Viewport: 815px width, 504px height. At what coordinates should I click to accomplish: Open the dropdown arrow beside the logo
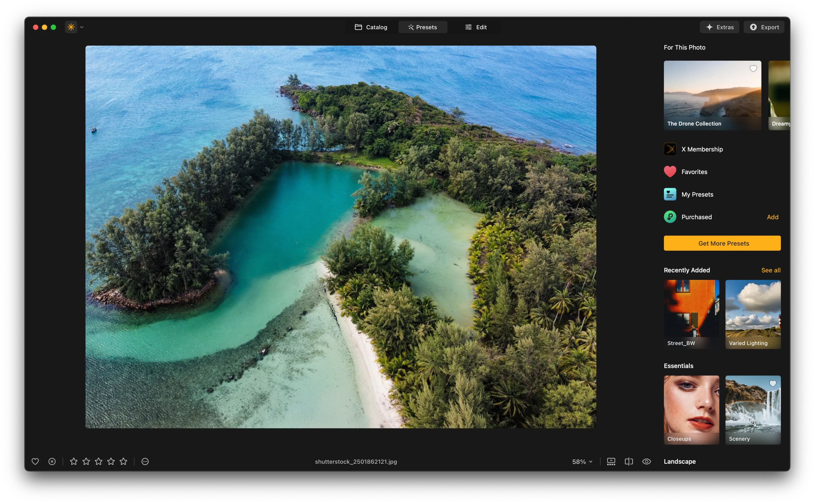pyautogui.click(x=82, y=27)
